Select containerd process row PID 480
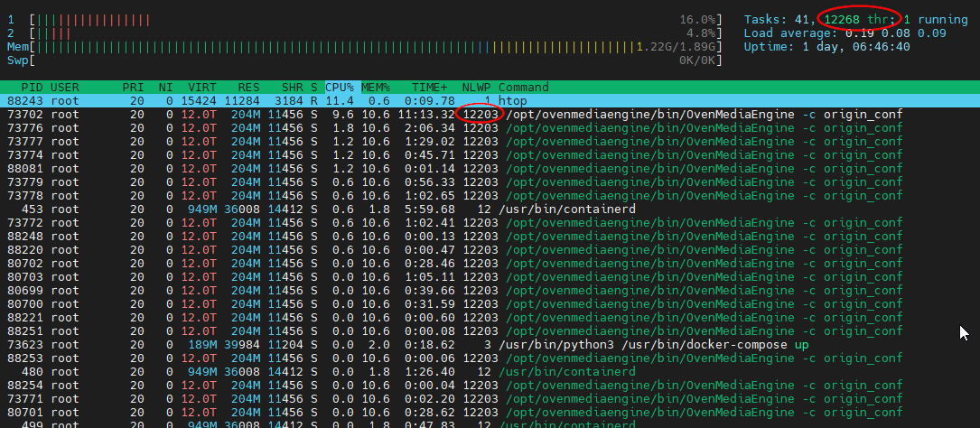 pos(490,372)
